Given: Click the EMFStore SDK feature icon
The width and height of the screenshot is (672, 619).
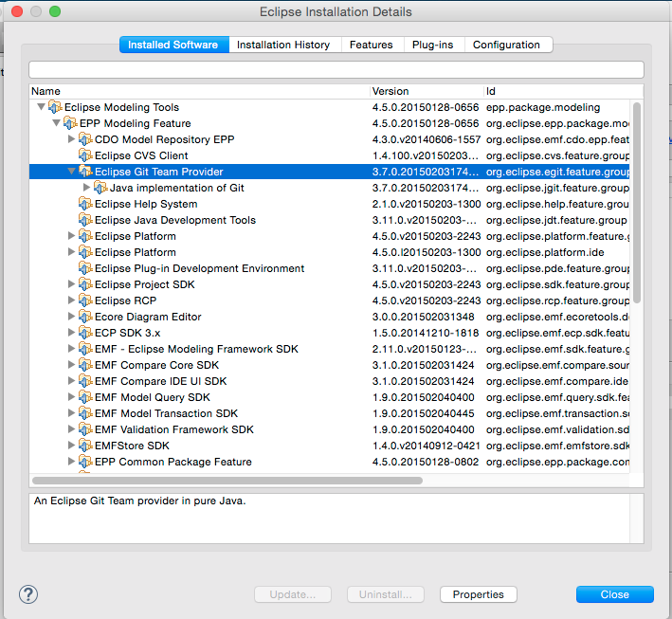Looking at the screenshot, I should [85, 446].
